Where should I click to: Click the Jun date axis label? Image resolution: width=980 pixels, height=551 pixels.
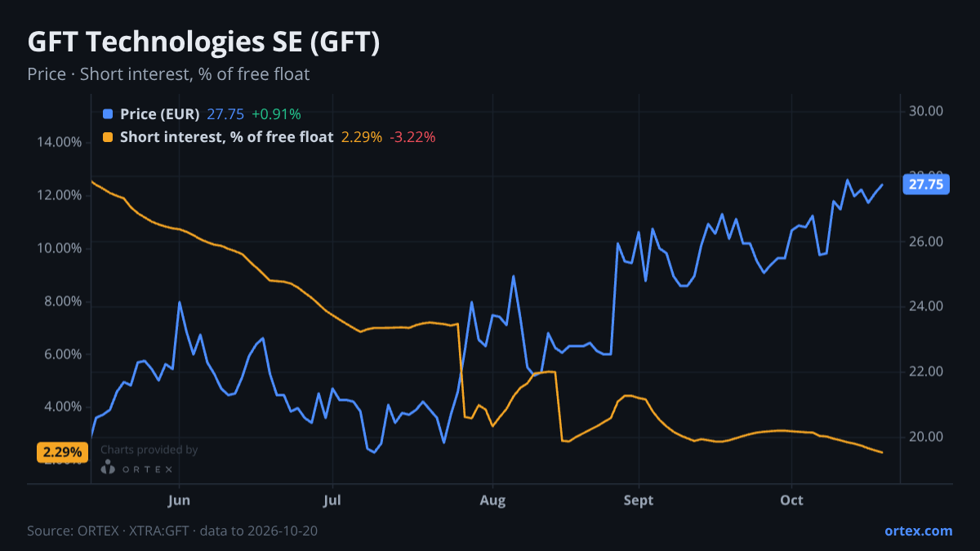pos(179,500)
